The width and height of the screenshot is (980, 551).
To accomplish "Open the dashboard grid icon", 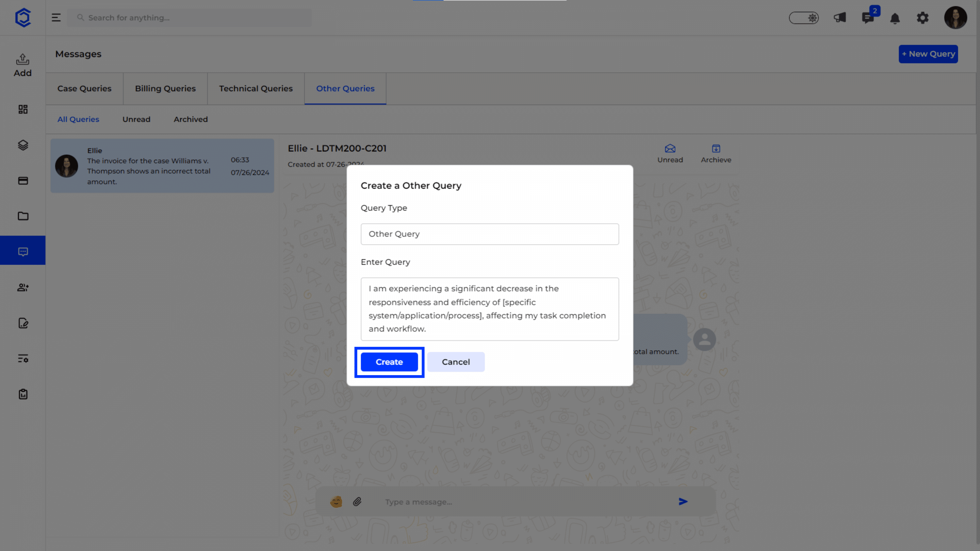I will pyautogui.click(x=23, y=110).
